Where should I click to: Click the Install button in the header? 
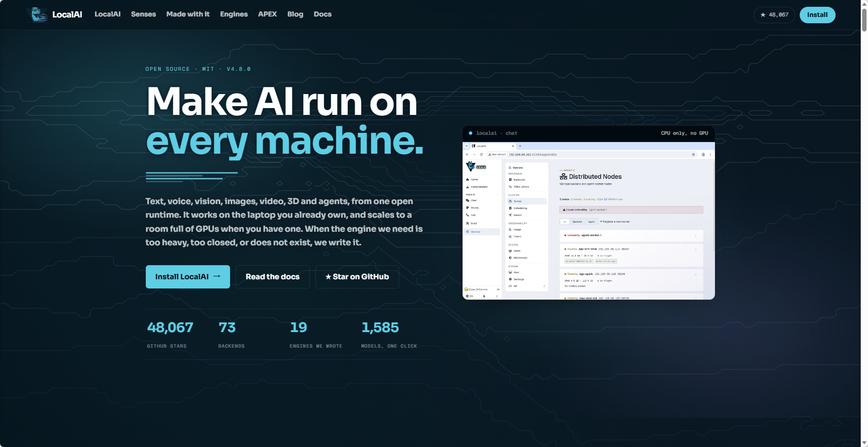point(817,15)
